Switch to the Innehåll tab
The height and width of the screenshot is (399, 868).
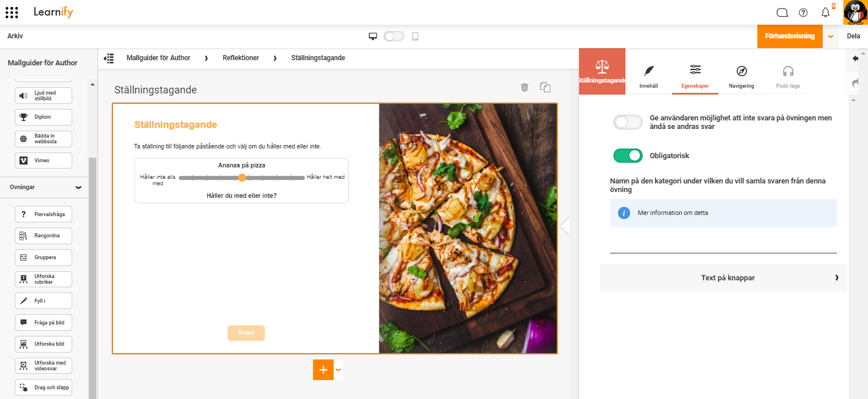pyautogui.click(x=648, y=77)
